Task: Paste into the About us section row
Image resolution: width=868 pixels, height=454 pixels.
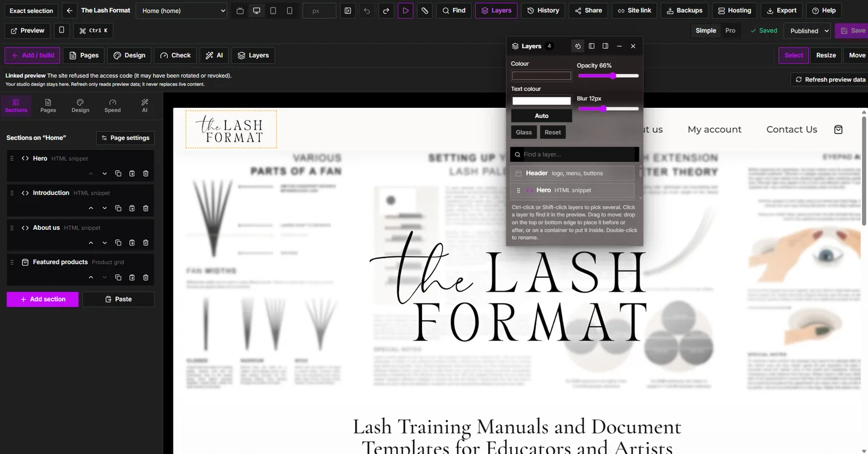Action: coord(132,243)
